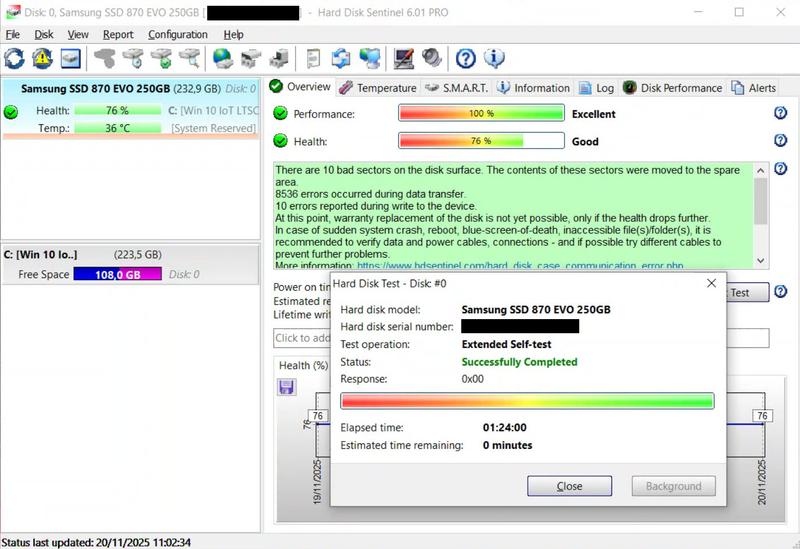The width and height of the screenshot is (800, 549).
Task: Click the right-side 76 graph marker
Action: (x=762, y=415)
